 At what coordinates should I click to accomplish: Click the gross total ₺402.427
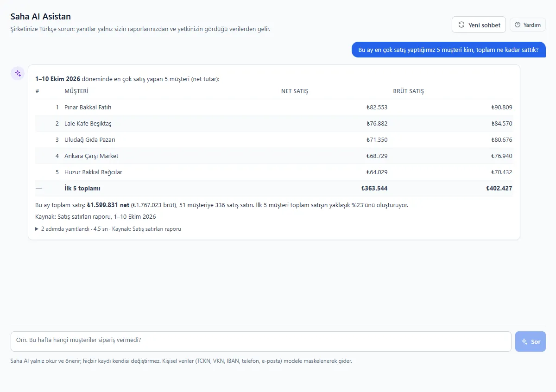(499, 189)
